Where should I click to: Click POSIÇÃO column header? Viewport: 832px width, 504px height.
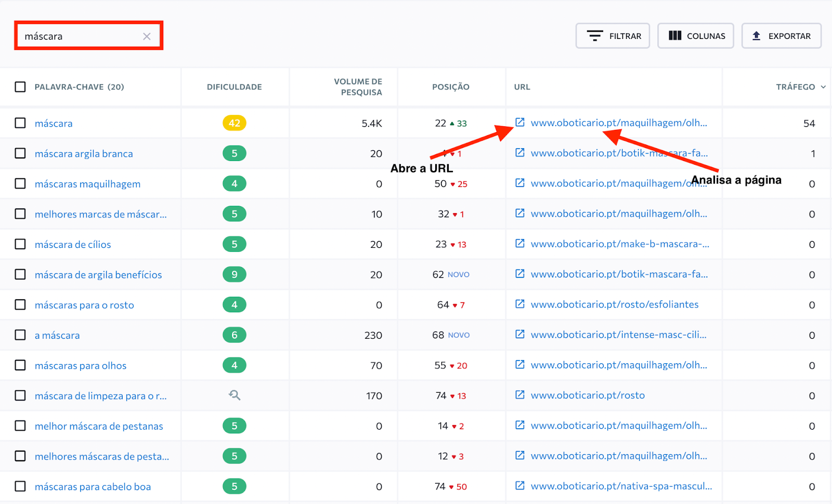[451, 87]
